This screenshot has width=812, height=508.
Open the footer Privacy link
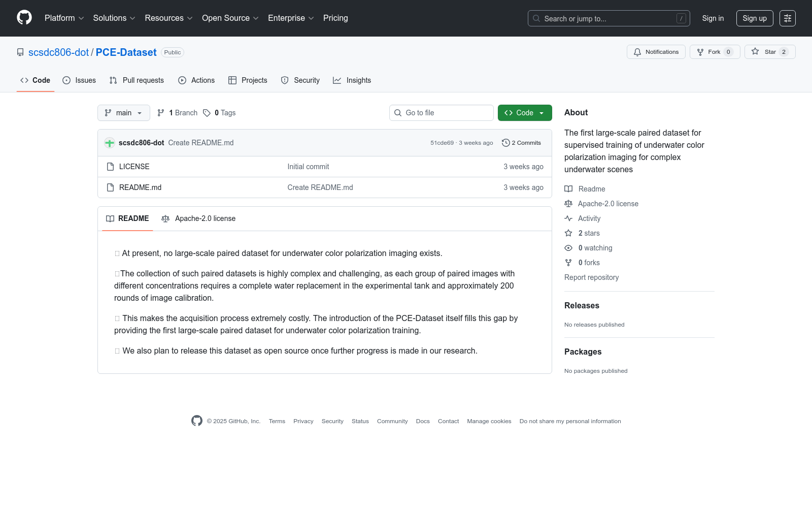(303, 421)
